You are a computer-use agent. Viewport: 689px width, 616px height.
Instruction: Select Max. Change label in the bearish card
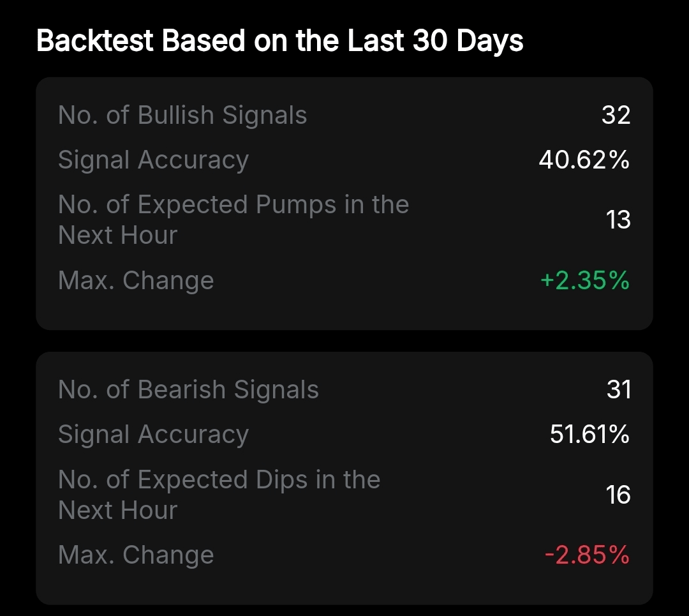pyautogui.click(x=136, y=555)
